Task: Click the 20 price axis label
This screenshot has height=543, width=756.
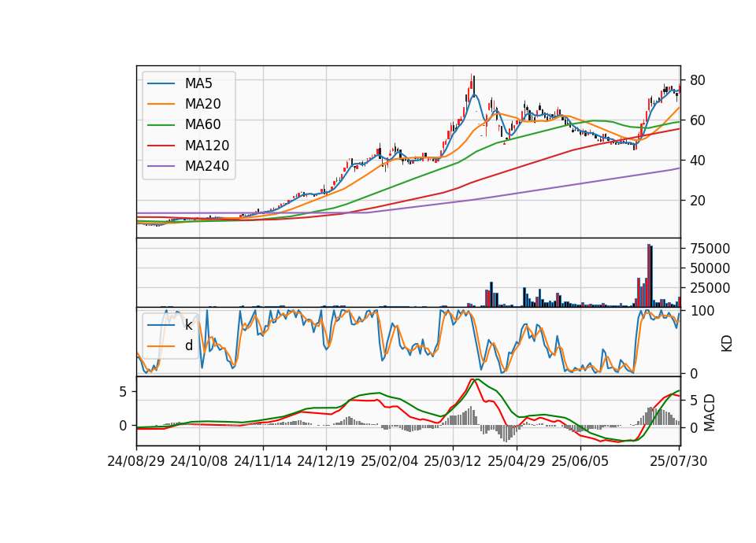Action: [698, 201]
